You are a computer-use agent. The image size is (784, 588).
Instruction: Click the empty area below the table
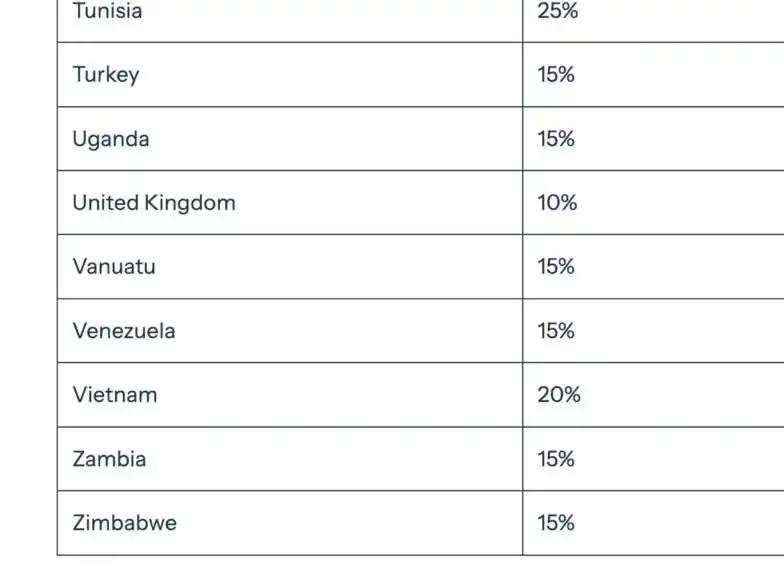click(x=400, y=573)
